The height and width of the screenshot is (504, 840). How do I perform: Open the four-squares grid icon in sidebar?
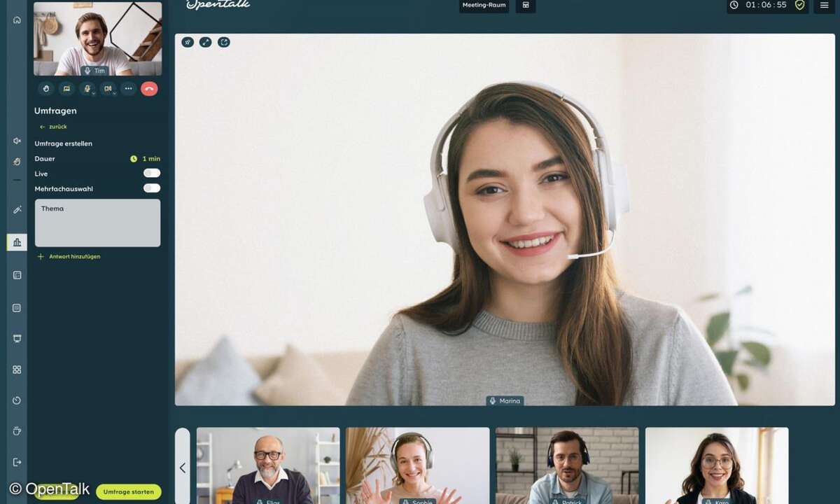pos(17,370)
